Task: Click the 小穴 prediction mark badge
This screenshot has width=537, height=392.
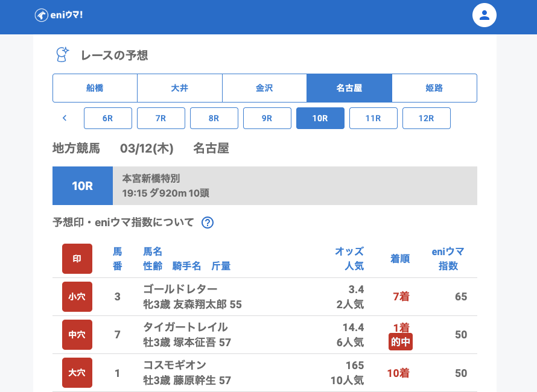Action: click(x=77, y=297)
